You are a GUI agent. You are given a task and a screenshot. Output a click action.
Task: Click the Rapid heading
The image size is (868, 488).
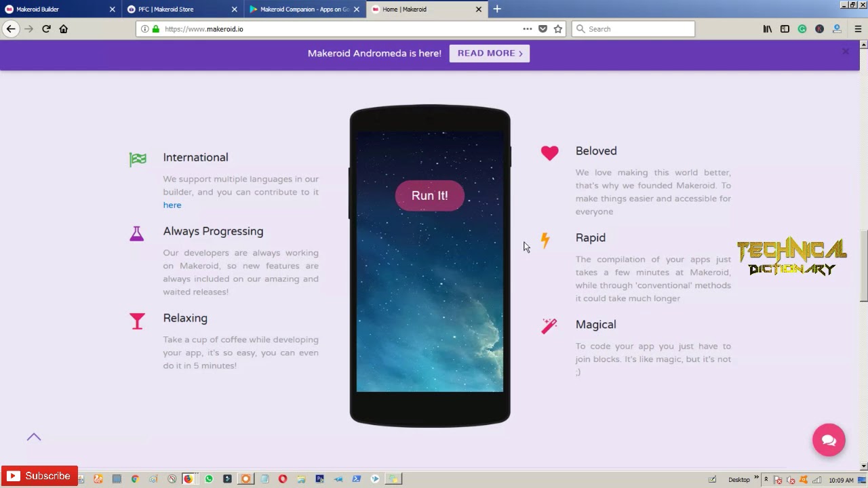coord(591,238)
